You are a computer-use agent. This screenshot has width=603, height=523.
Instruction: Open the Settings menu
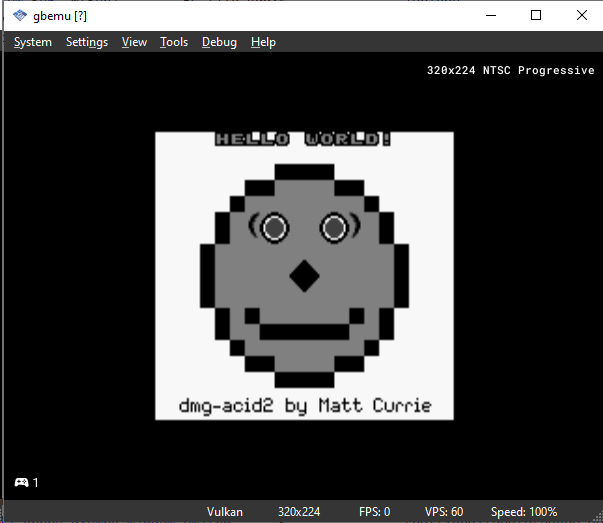87,42
